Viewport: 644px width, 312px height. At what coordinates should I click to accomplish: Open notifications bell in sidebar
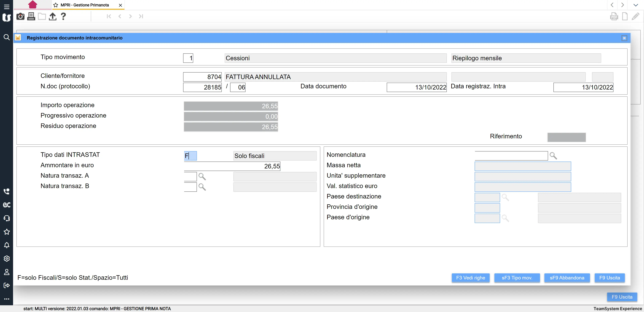(x=7, y=245)
